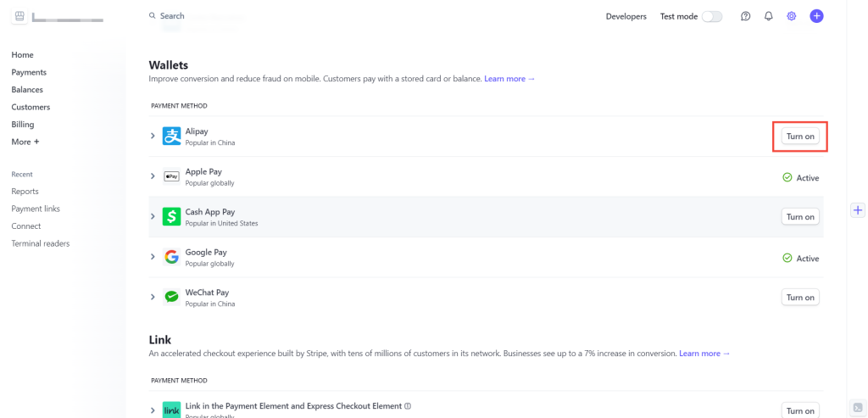This screenshot has width=868, height=418.
Task: Open Payments in the sidebar
Action: pyautogui.click(x=29, y=72)
